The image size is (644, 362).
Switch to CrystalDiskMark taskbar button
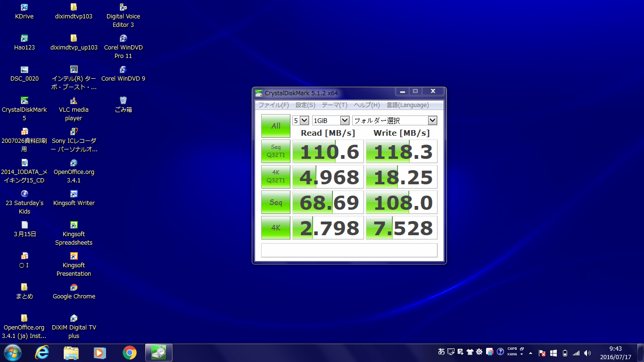(x=159, y=353)
